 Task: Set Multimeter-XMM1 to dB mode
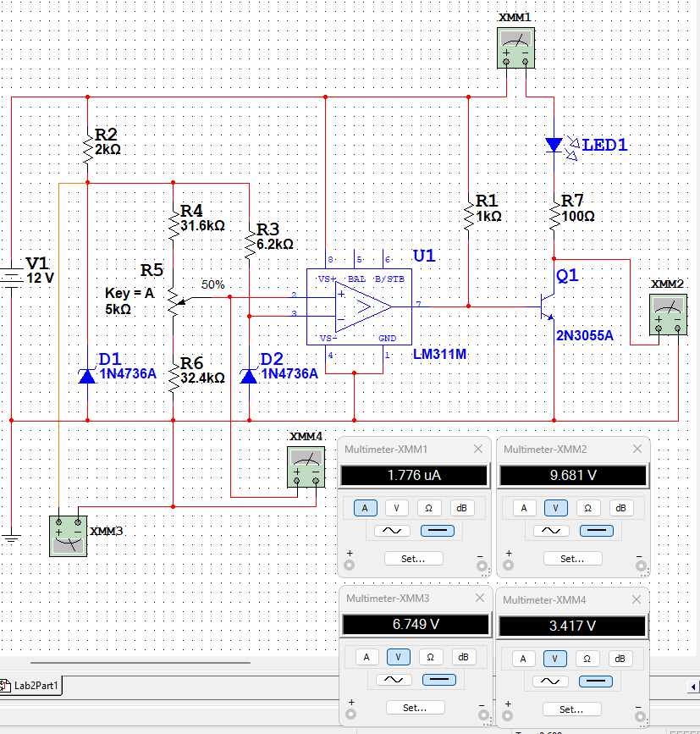(462, 508)
